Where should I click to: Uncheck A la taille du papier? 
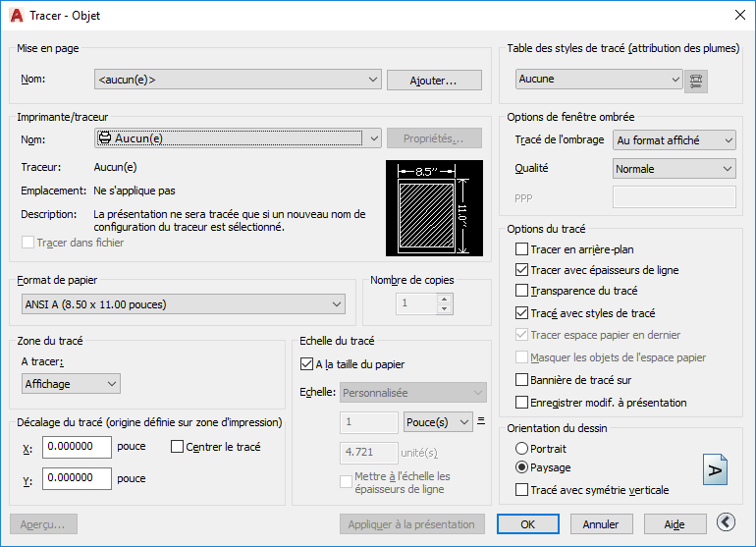[306, 364]
